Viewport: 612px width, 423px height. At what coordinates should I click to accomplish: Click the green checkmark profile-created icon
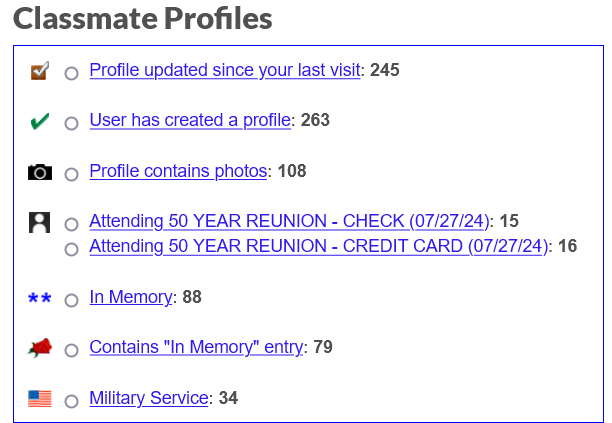(40, 121)
